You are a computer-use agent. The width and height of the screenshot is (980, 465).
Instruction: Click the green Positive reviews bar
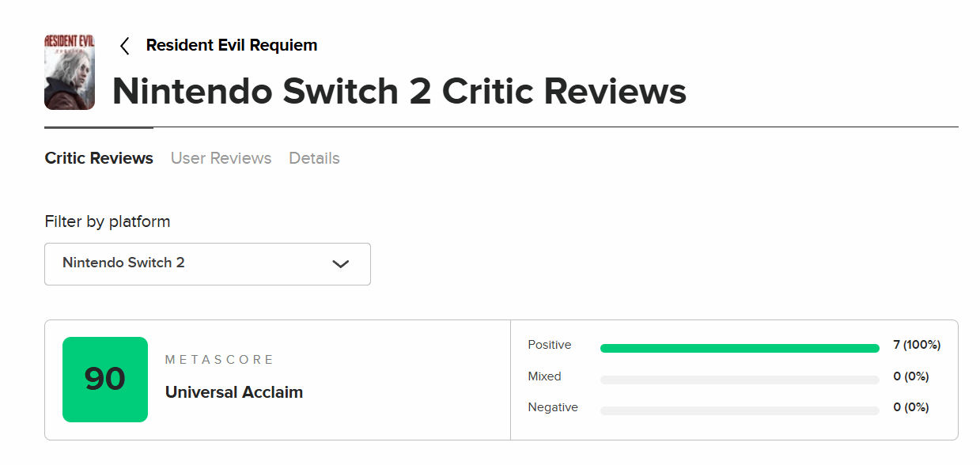740,348
